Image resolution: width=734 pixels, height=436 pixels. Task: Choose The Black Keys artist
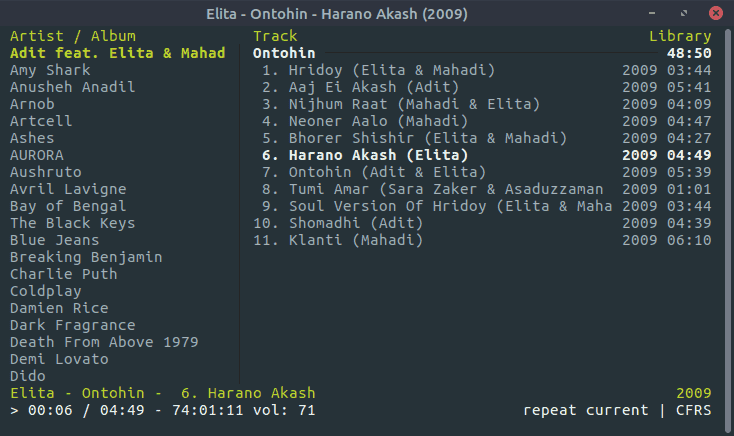71,224
